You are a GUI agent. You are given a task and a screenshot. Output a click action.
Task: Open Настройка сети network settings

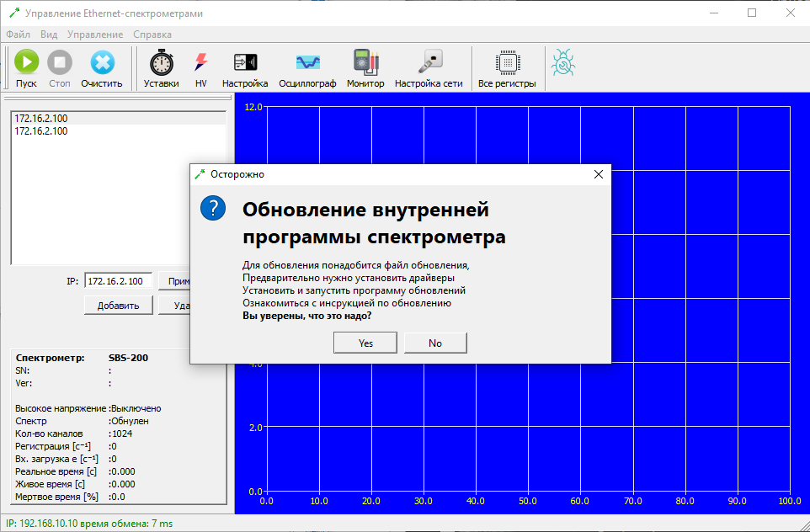click(x=429, y=63)
